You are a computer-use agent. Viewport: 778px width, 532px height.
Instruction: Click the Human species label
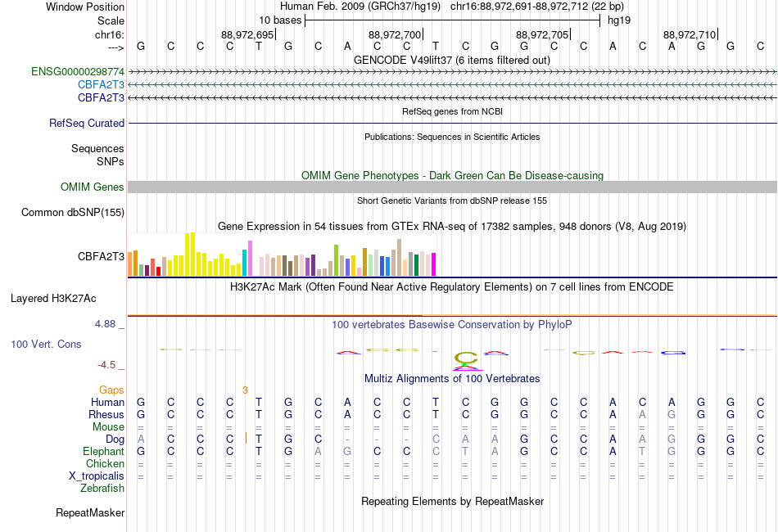pos(107,402)
